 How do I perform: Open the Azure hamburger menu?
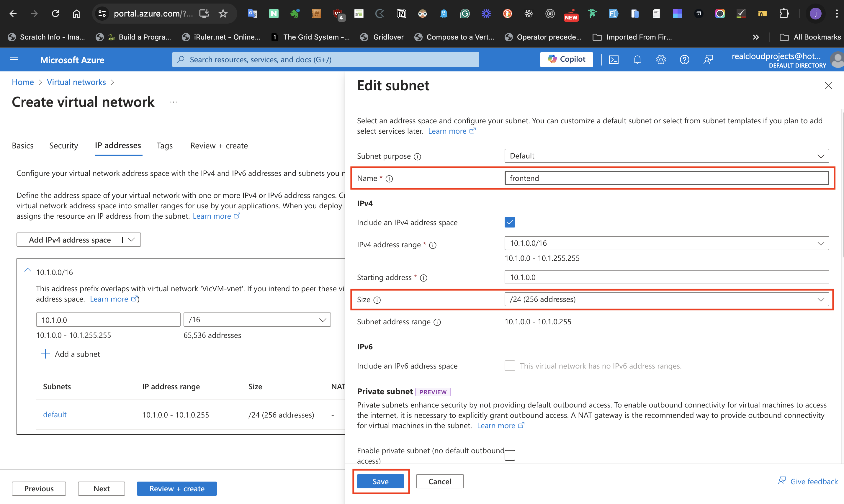[x=14, y=59]
